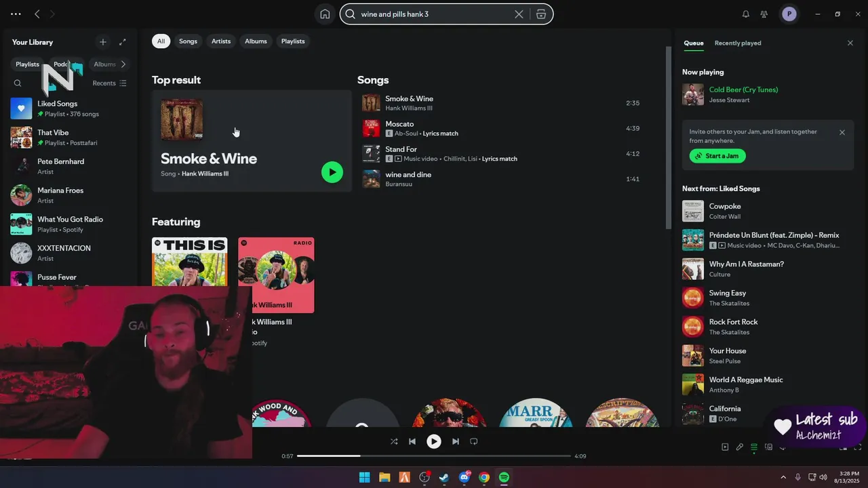This screenshot has height=488, width=868.
Task: Navigate back with the left arrow
Action: click(37, 14)
